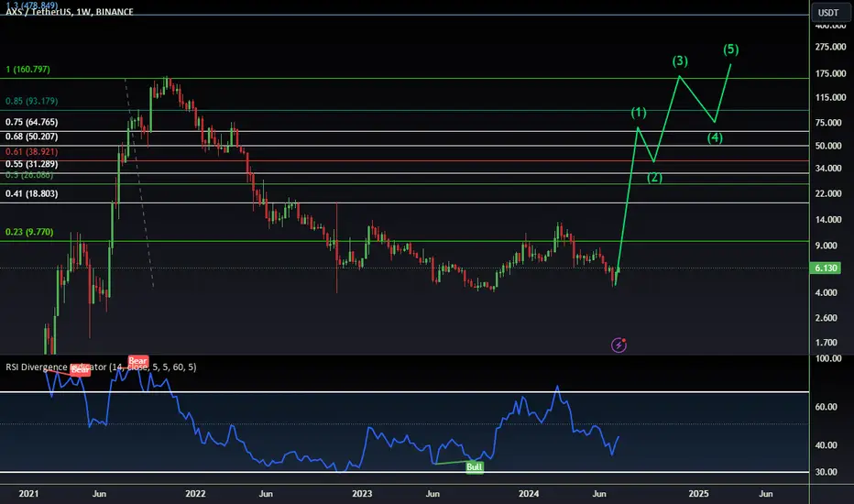This screenshot has height=504, width=854.
Task: Click the AXS / TetherUS chart title
Action: (x=69, y=12)
